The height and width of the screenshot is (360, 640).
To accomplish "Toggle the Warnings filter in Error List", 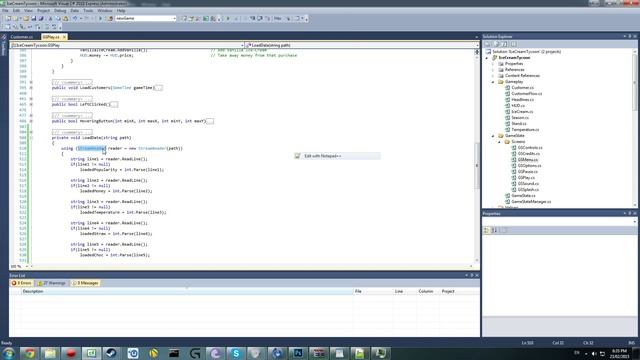I will [x=52, y=283].
